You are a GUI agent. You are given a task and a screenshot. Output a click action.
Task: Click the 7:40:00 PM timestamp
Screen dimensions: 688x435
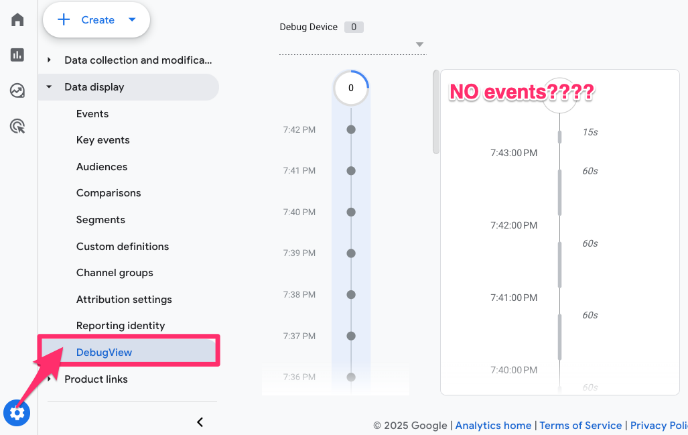tap(514, 370)
